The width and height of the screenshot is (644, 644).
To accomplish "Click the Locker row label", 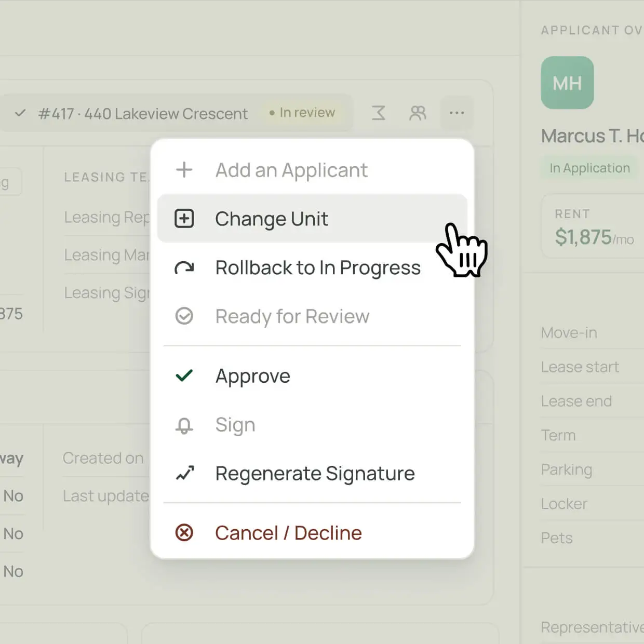I will [564, 504].
